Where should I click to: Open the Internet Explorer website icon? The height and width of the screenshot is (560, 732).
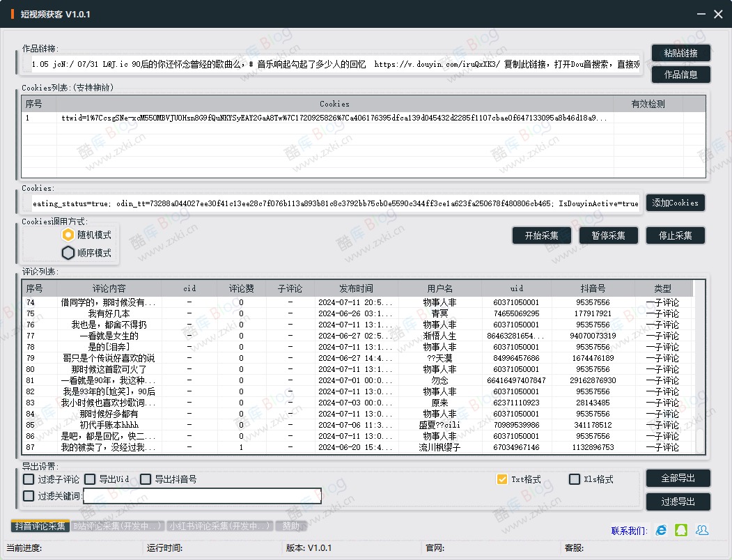point(660,531)
